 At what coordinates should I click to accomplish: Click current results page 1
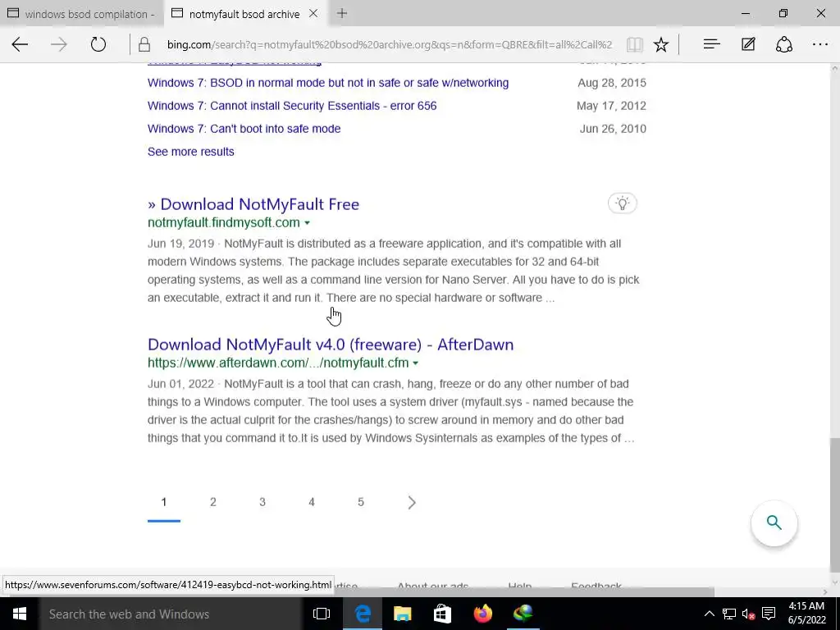coord(164,502)
